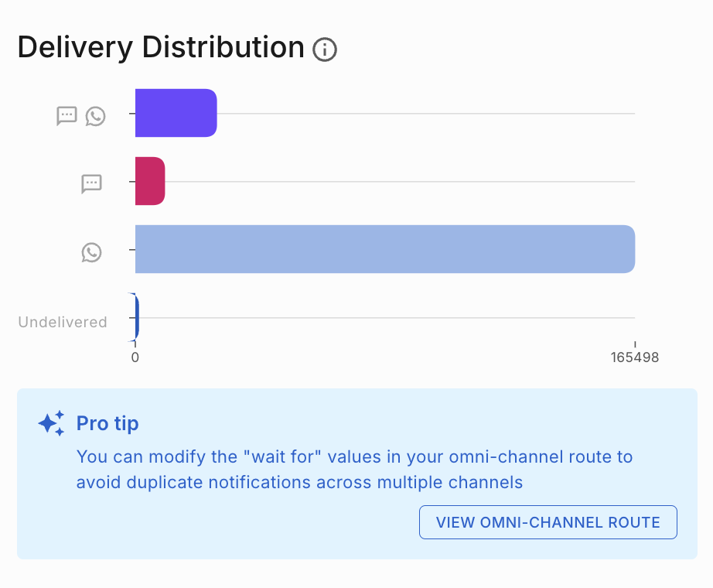Click the info icon beside Delivery Distribution
The width and height of the screenshot is (713, 588).
pos(325,50)
